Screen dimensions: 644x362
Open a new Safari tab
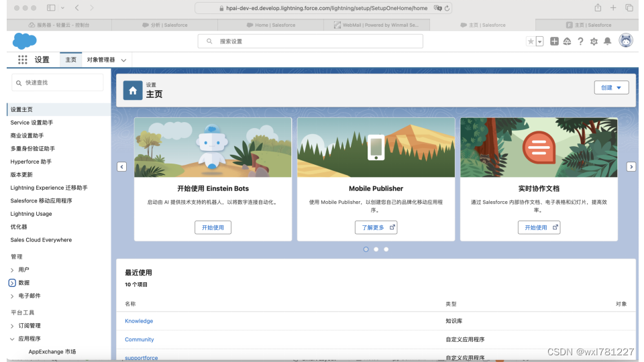[x=613, y=8]
